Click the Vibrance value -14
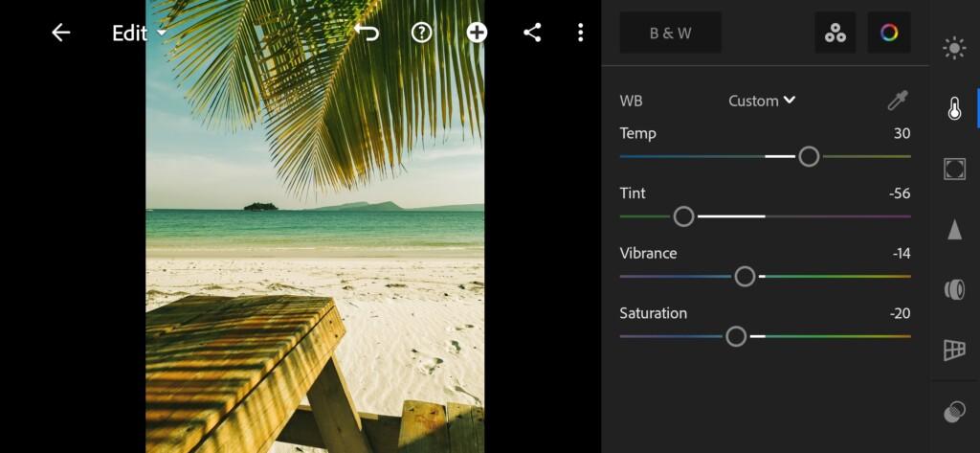Viewport: 980px width, 453px height. (x=902, y=254)
